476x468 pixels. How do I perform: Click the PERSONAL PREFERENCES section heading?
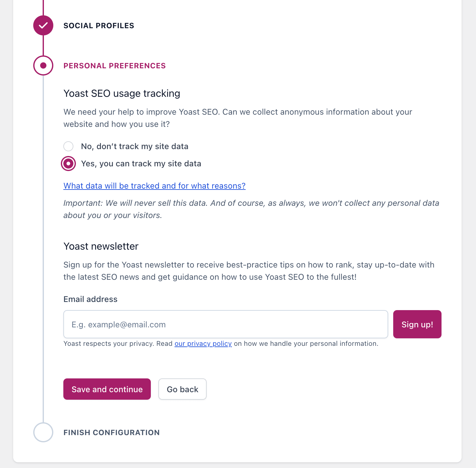click(114, 65)
